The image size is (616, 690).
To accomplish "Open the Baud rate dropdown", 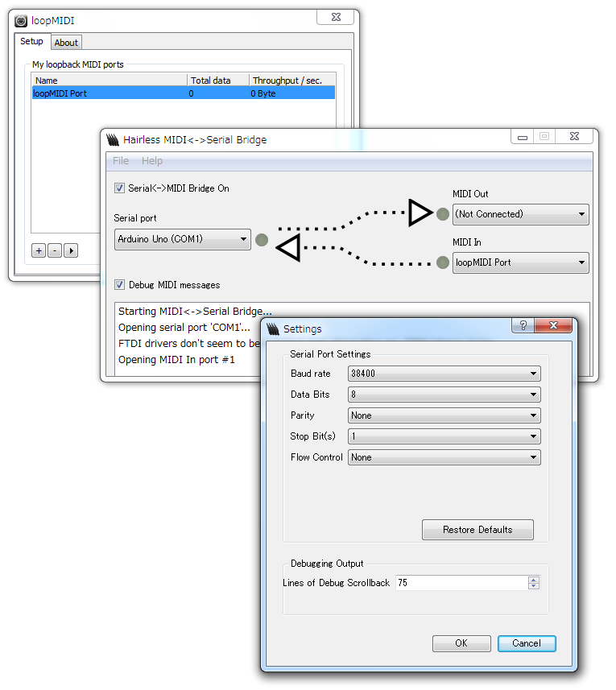I will click(x=444, y=374).
